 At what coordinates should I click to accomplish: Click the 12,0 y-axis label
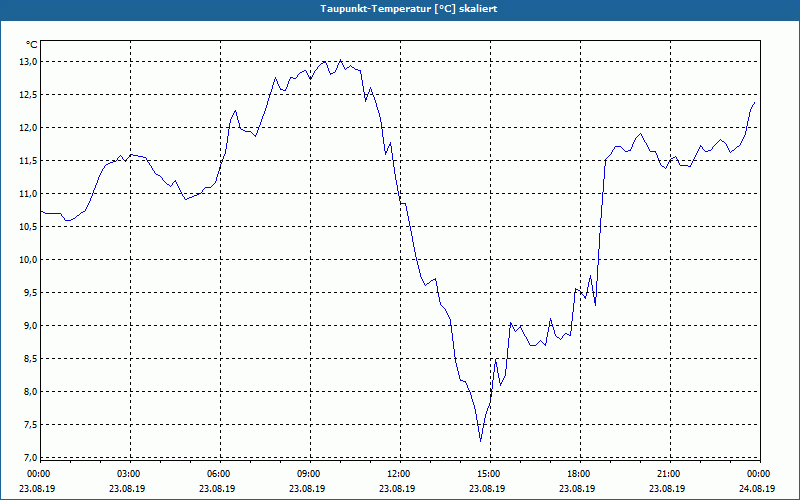click(28, 128)
